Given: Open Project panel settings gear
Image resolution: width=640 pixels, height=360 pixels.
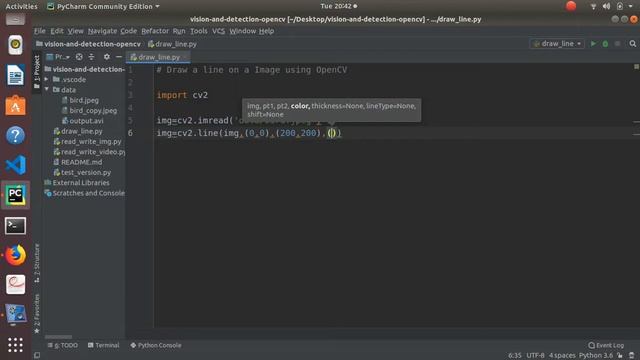Looking at the screenshot, I should pyautogui.click(x=107, y=57).
